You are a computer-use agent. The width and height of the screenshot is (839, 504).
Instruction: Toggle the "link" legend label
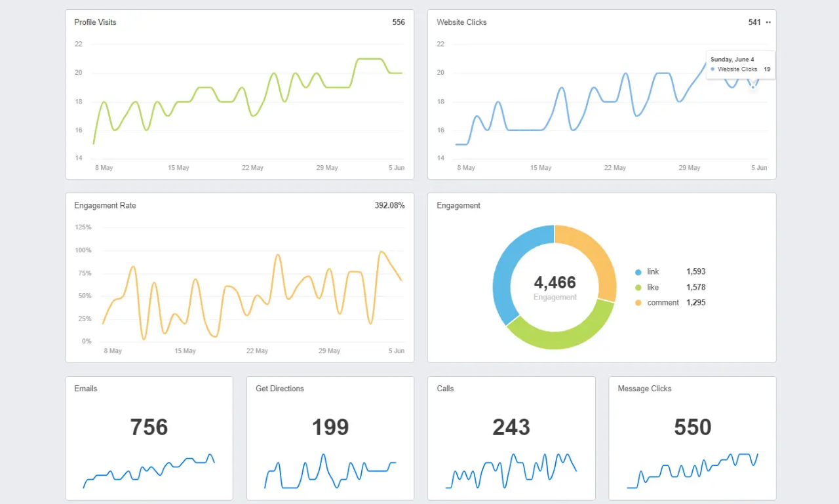pyautogui.click(x=653, y=272)
